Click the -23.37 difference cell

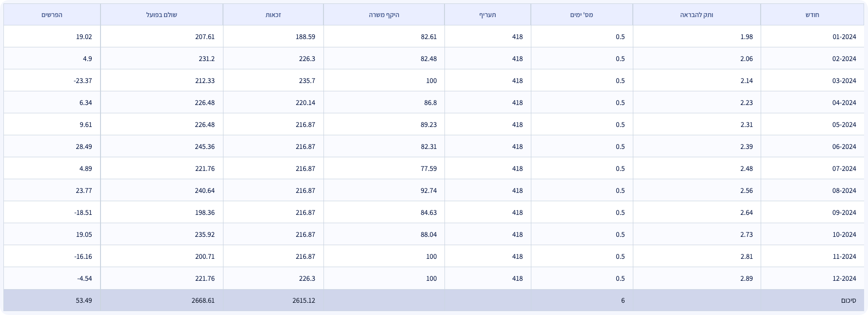[x=83, y=81]
